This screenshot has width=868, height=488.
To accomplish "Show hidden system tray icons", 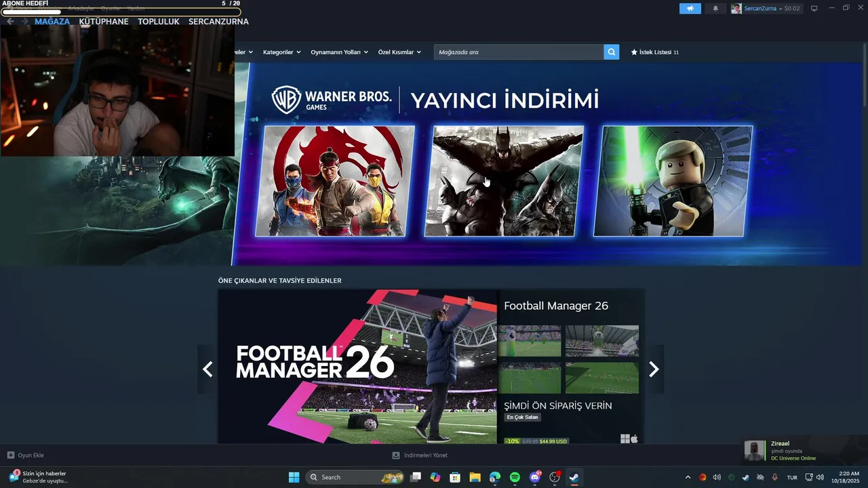I will click(x=688, y=477).
